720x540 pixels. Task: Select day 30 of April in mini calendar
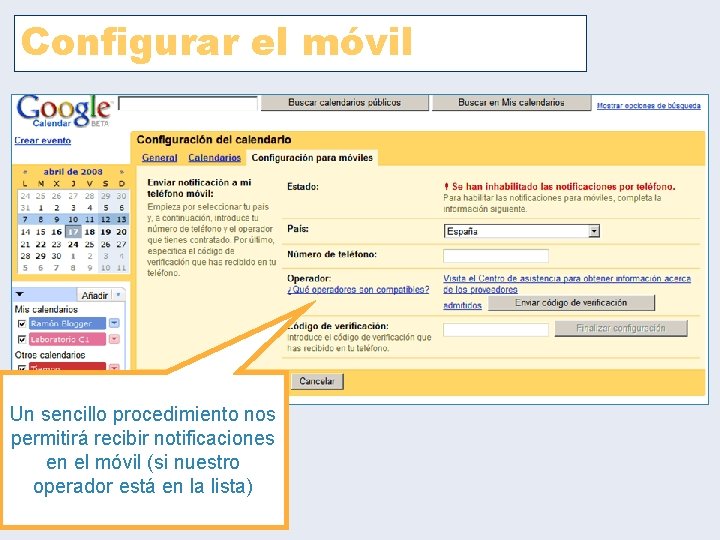(x=56, y=256)
